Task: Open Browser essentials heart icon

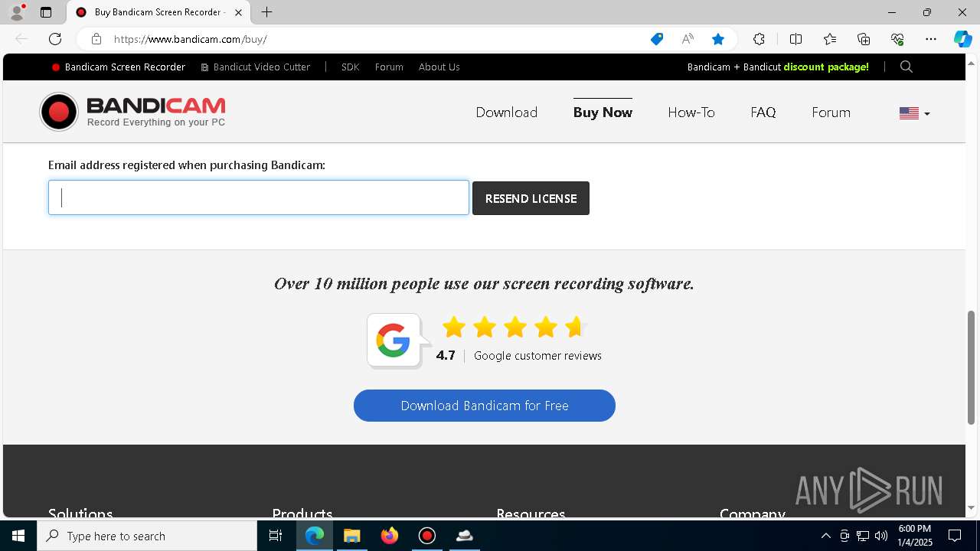Action: [897, 39]
